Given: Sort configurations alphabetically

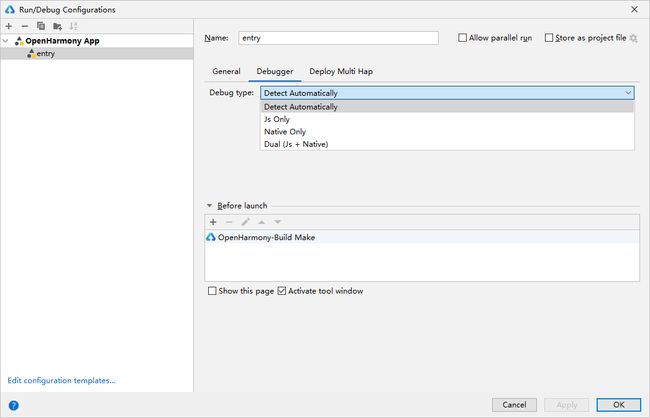Looking at the screenshot, I should point(73,26).
